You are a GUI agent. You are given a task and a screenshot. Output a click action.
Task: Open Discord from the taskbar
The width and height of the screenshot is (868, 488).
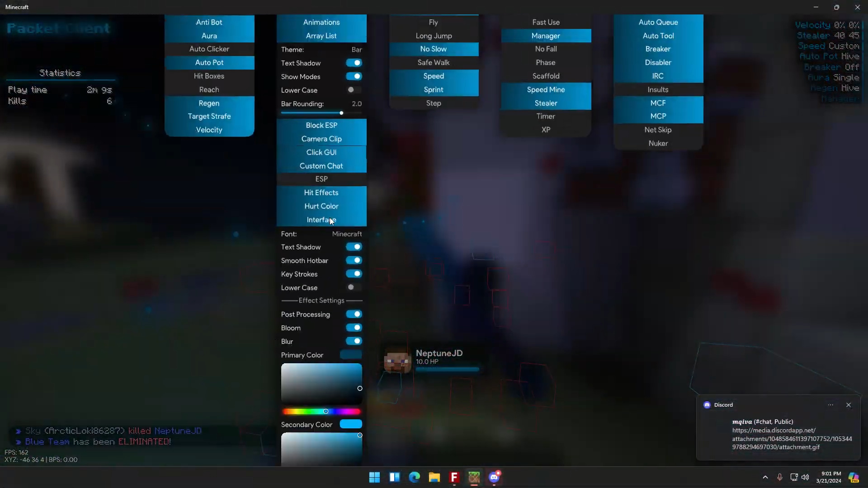click(x=494, y=477)
